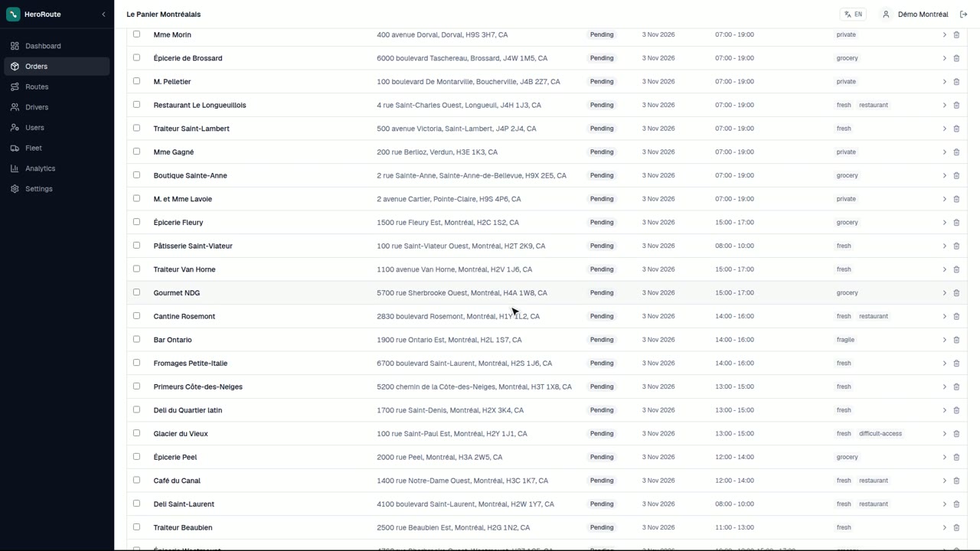
Task: Delete the Mme Morin order
Action: pyautogui.click(x=956, y=34)
